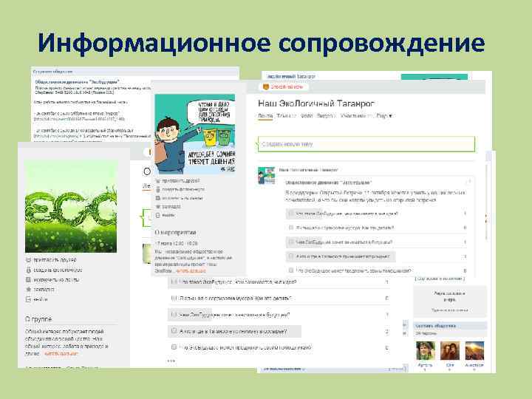Click member avatar showing two people

pos(450,351)
